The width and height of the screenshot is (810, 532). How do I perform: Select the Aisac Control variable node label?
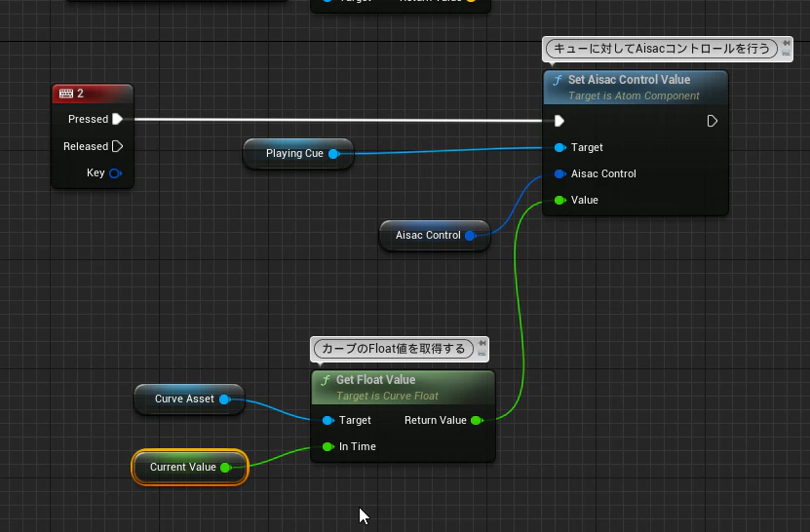428,235
